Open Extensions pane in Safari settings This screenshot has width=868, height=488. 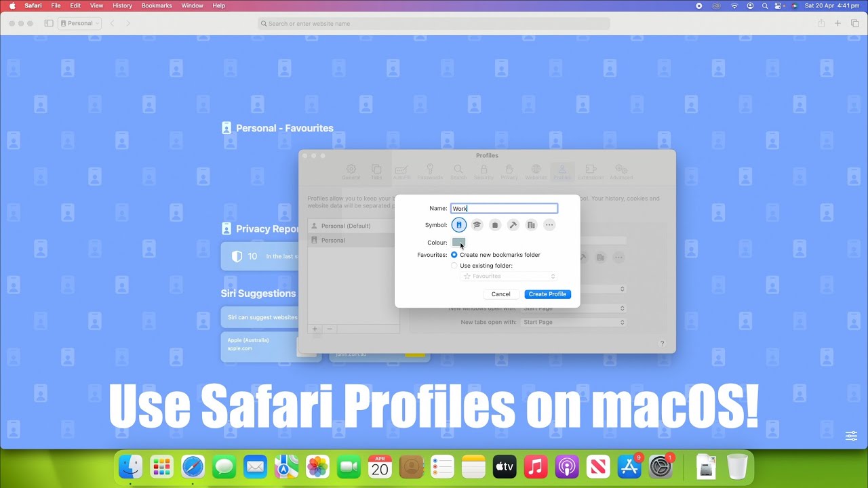[591, 172]
